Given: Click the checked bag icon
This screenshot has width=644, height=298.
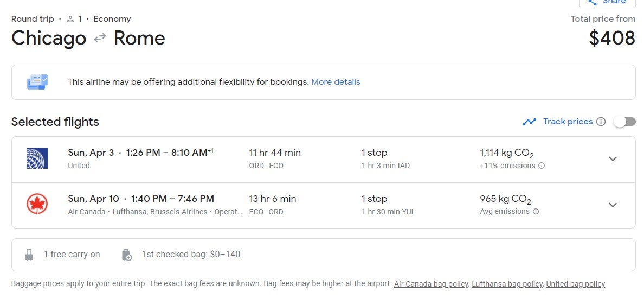Looking at the screenshot, I should 127,255.
